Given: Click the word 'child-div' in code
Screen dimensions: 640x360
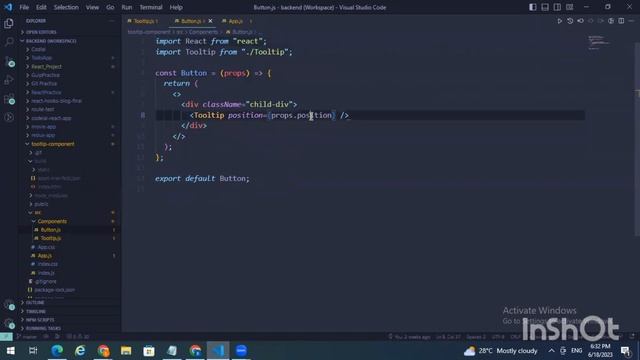Looking at the screenshot, I should pos(269,104).
